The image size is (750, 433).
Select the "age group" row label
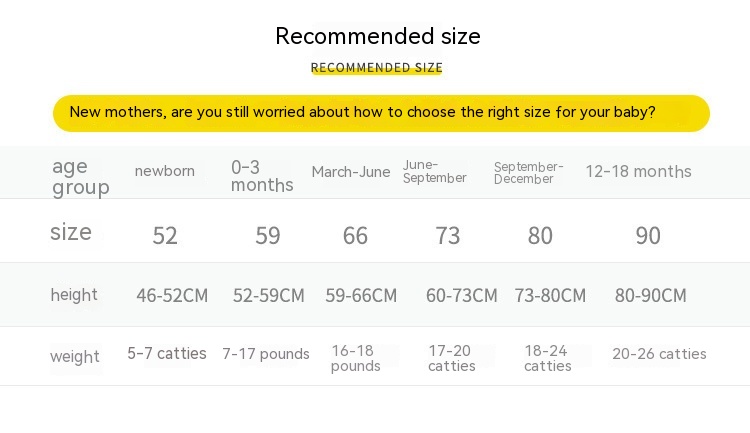pyautogui.click(x=80, y=177)
